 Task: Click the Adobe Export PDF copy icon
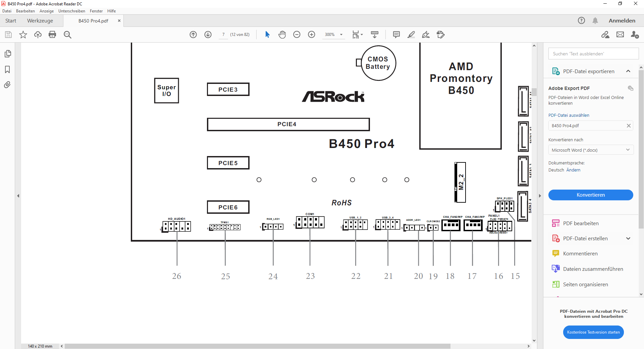pos(630,88)
